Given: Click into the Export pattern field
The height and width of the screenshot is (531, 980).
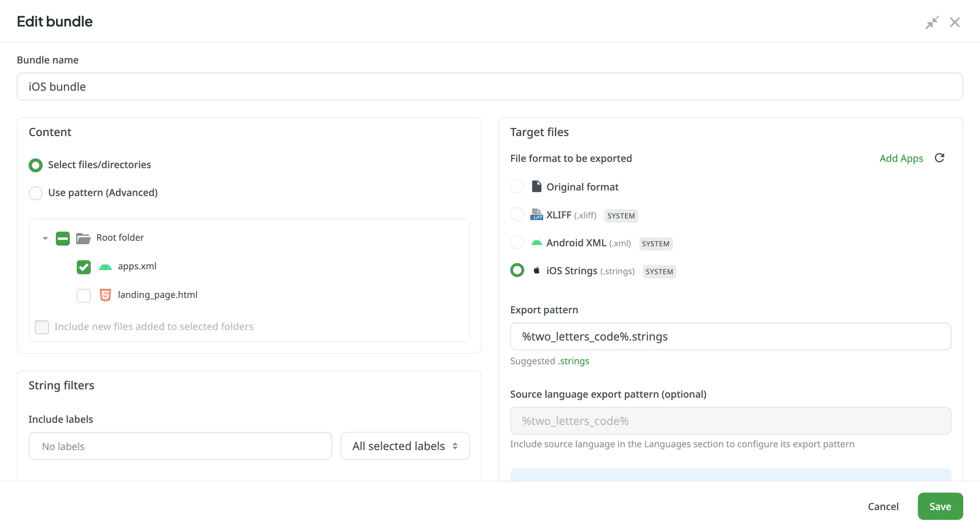Looking at the screenshot, I should (x=730, y=337).
